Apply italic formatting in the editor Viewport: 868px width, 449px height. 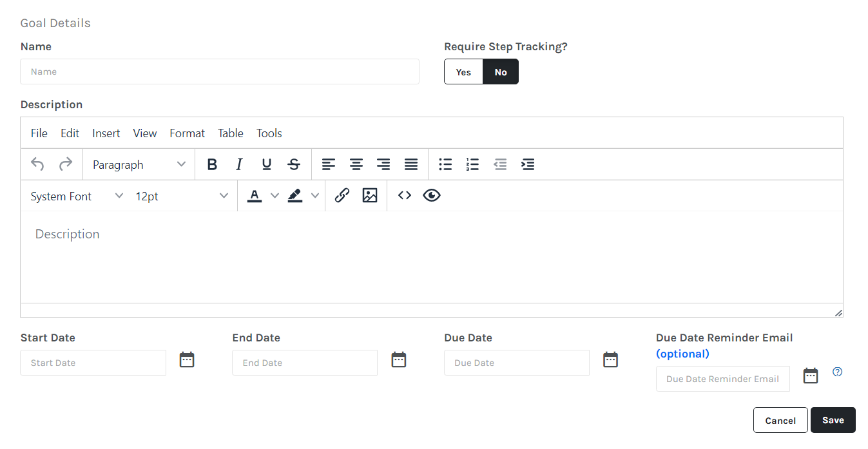point(239,165)
